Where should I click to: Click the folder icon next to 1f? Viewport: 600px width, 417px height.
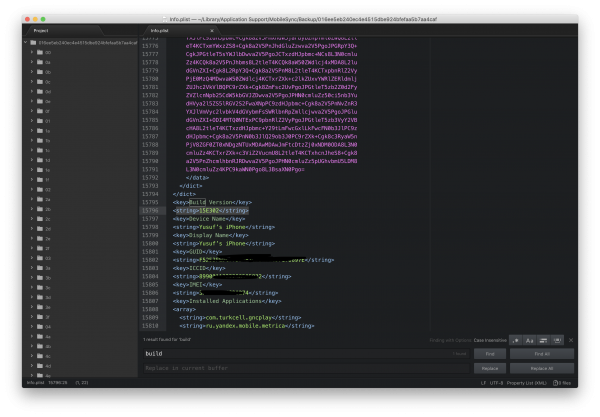click(x=40, y=179)
